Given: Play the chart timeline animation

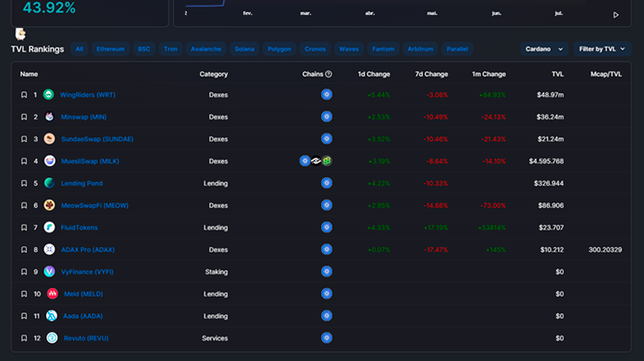Looking at the screenshot, I should 615,15.
